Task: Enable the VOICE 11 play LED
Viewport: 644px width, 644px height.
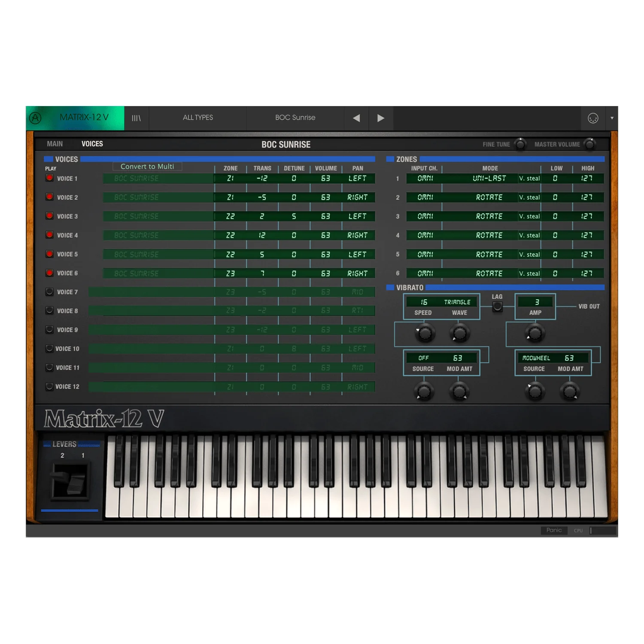Action: (x=49, y=367)
